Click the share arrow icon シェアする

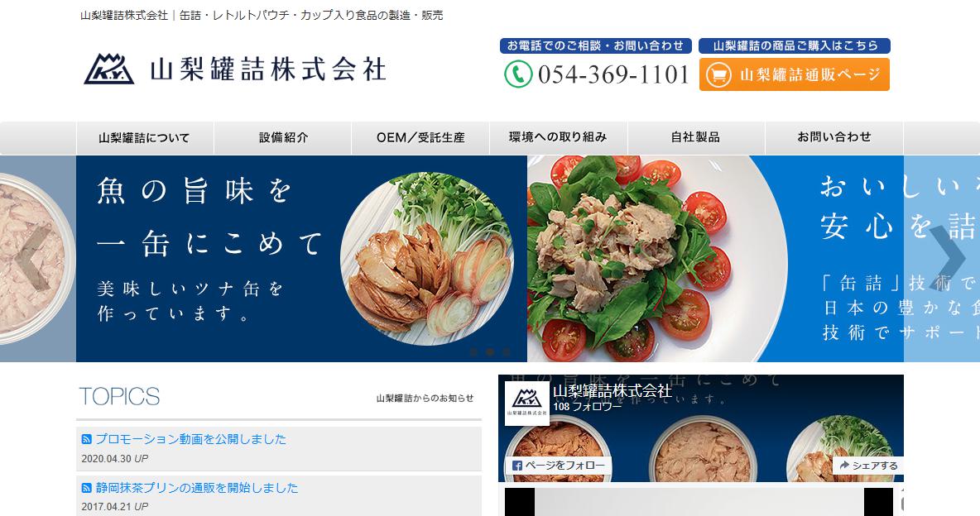click(x=844, y=466)
